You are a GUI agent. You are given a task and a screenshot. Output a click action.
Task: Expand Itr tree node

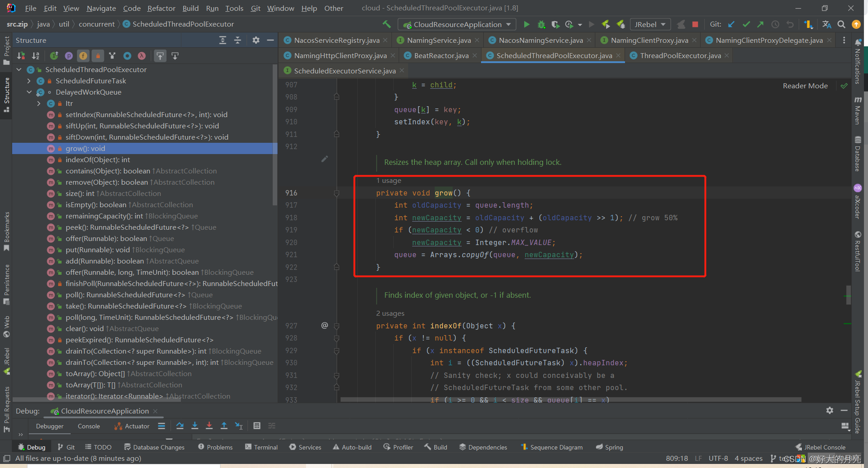click(39, 103)
